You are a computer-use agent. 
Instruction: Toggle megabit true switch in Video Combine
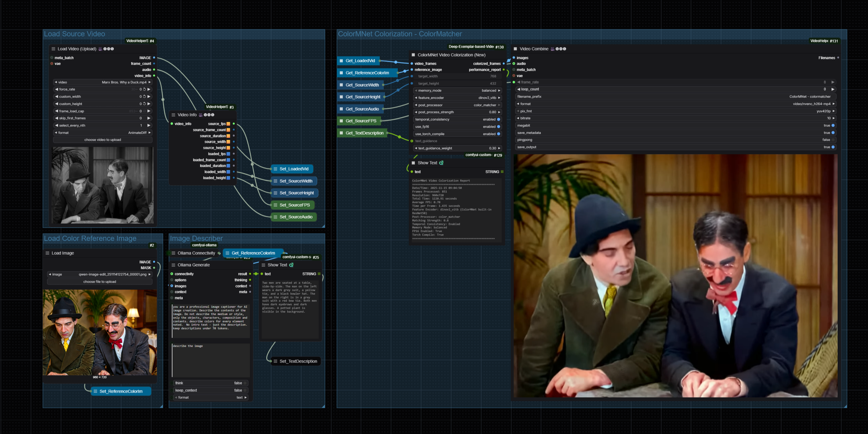click(833, 126)
